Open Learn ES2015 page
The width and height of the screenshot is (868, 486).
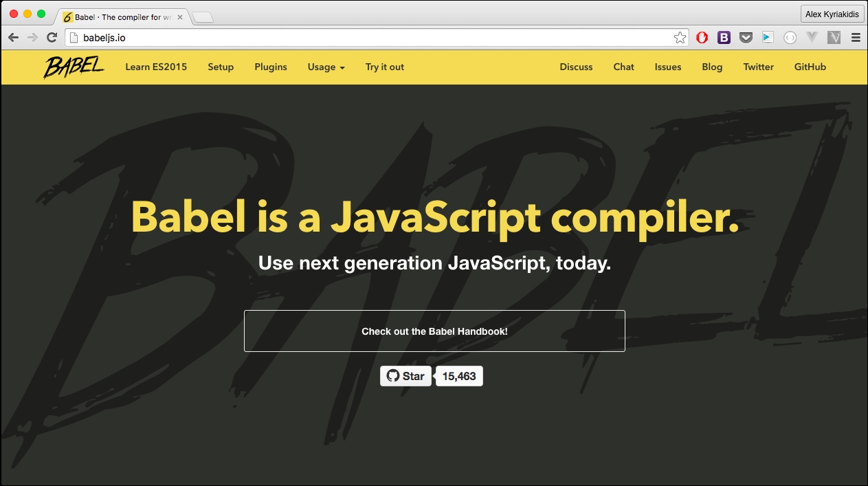tap(156, 67)
